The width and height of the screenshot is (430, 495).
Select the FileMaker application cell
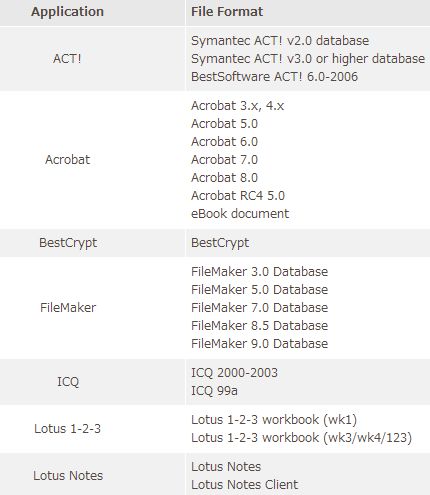point(68,308)
